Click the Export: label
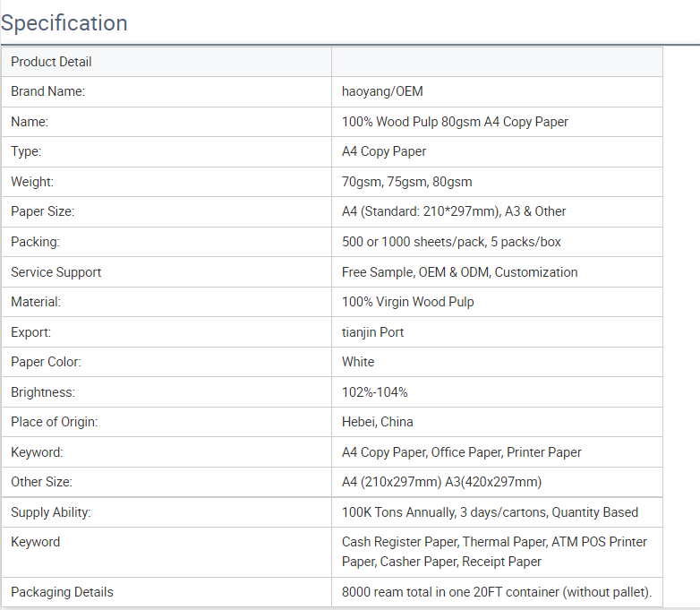The width and height of the screenshot is (700, 610). 30,332
